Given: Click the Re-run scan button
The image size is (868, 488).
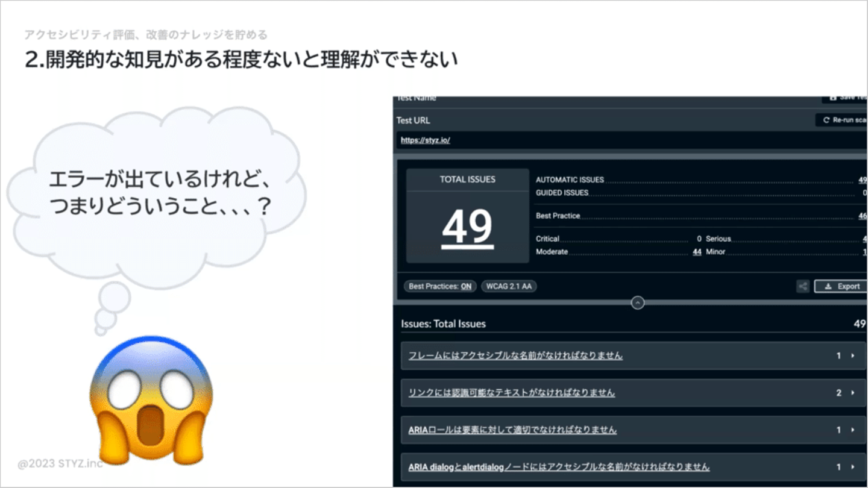Looking at the screenshot, I should tap(841, 120).
